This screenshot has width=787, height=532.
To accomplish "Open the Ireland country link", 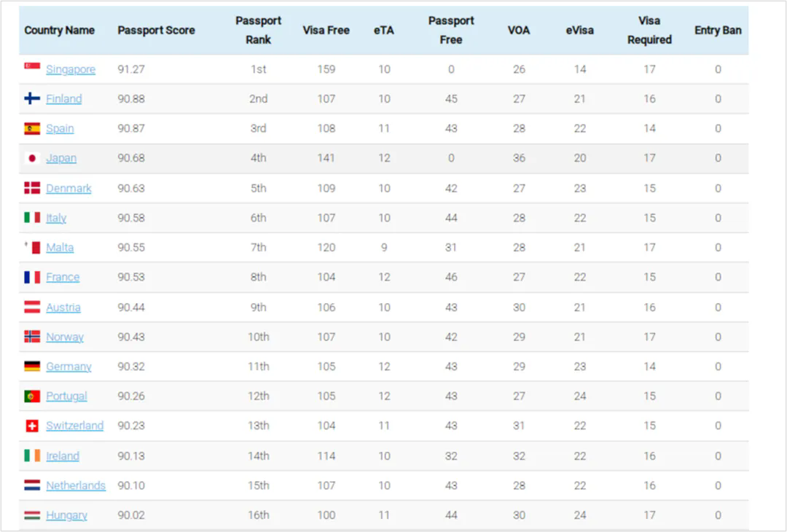I will click(x=63, y=455).
